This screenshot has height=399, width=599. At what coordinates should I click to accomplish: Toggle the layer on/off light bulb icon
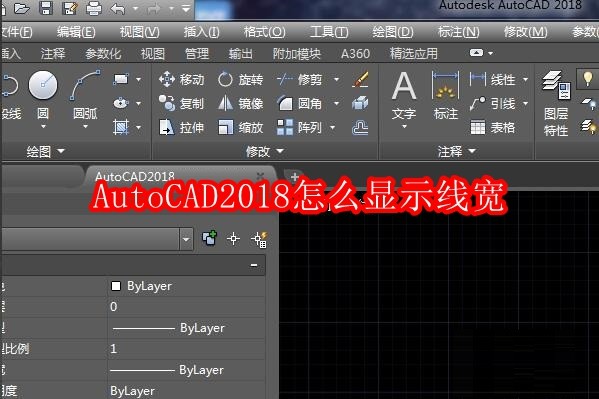(x=588, y=78)
